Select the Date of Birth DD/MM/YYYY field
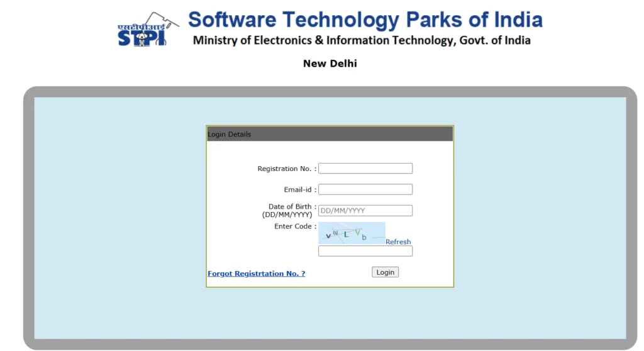 [x=365, y=211]
